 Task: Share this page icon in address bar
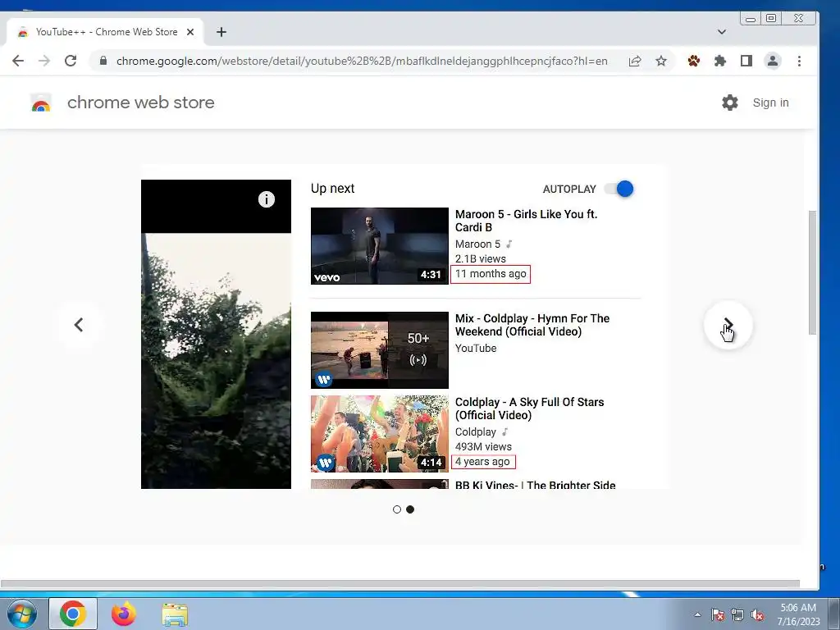point(635,61)
